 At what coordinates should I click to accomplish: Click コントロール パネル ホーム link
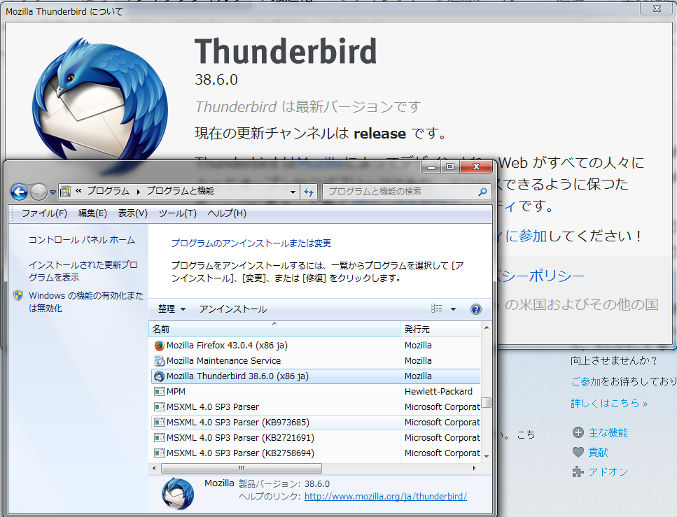coord(81,240)
